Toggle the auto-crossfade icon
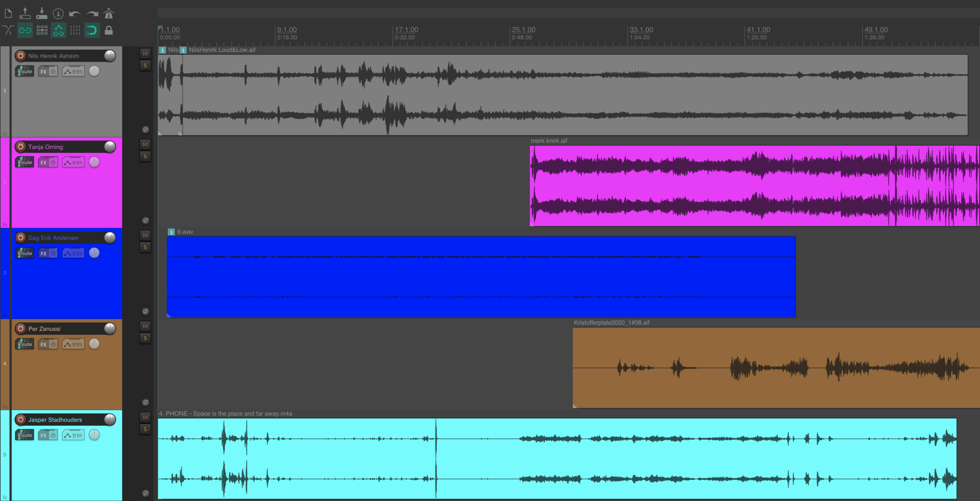 click(x=8, y=31)
